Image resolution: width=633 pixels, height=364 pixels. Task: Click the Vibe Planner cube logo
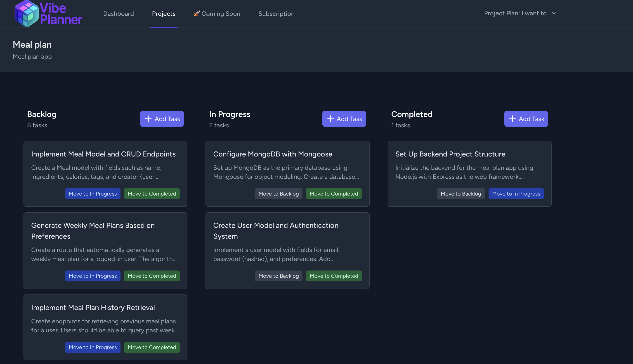(26, 14)
